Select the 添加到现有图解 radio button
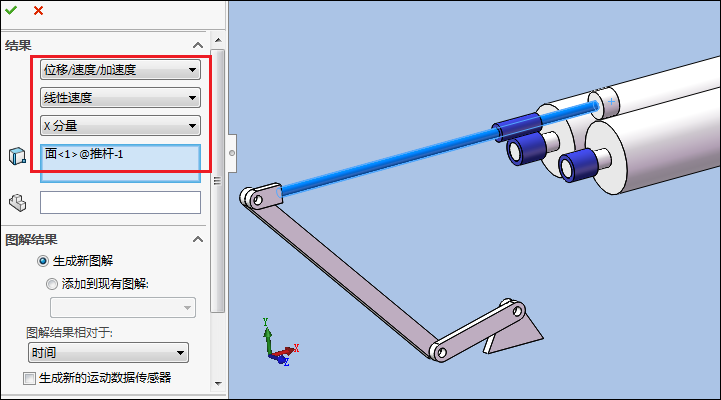721x400 pixels. (52, 284)
